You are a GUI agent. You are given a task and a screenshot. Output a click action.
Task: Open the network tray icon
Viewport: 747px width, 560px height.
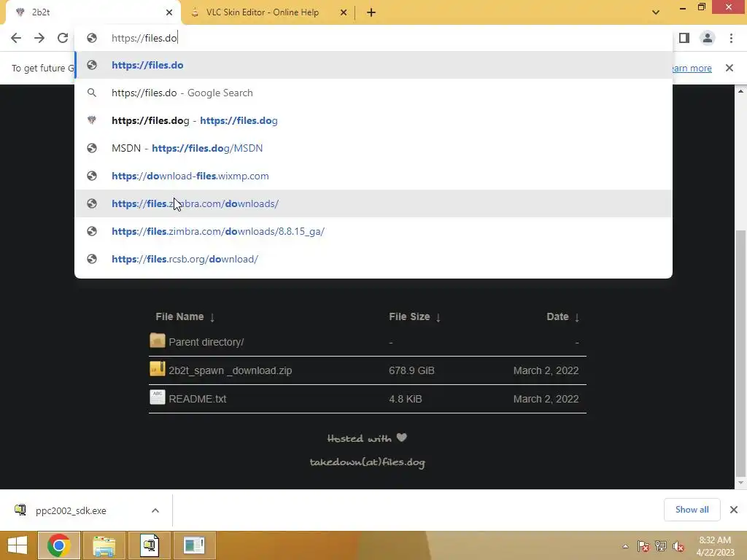tap(661, 546)
